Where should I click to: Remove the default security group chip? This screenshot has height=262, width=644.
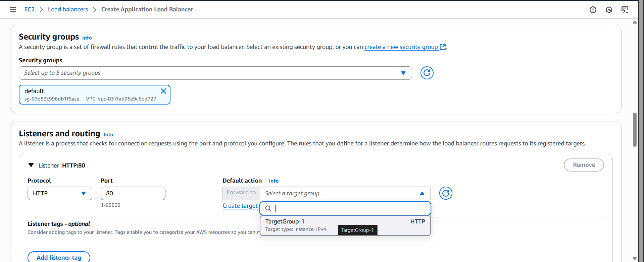pyautogui.click(x=163, y=91)
